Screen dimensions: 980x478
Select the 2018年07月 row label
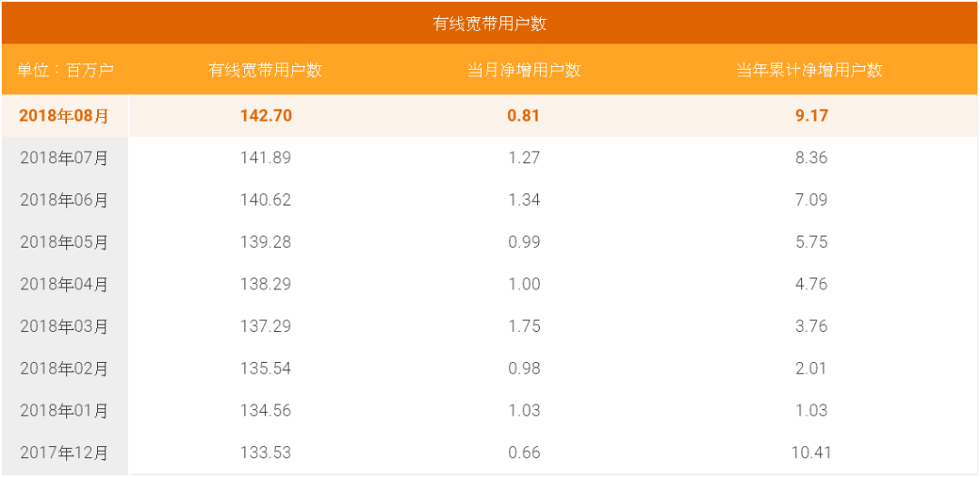65,158
